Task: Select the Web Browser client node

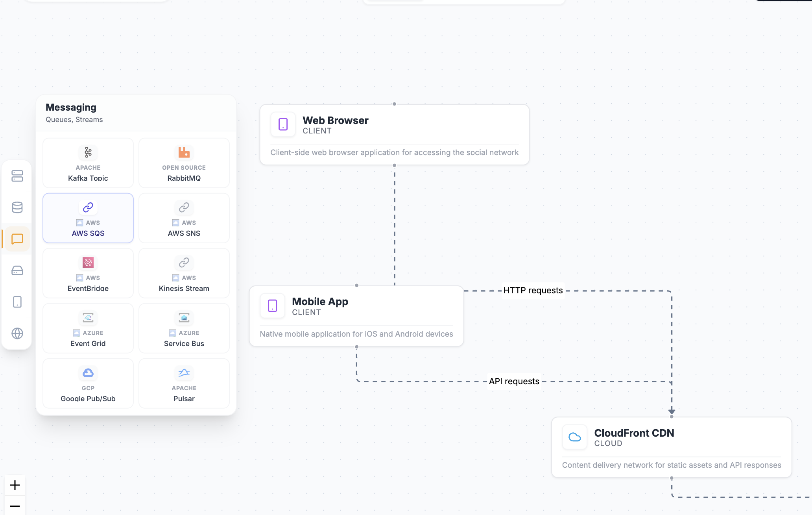Action: pyautogui.click(x=394, y=135)
